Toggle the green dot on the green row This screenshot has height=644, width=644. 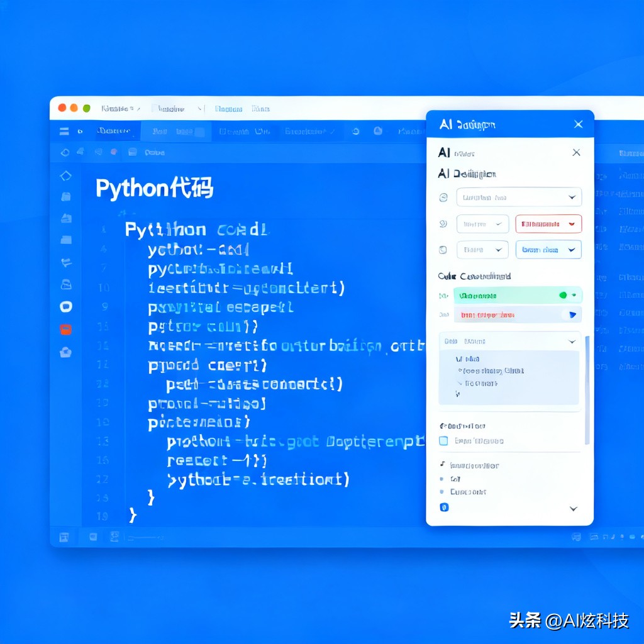tap(563, 295)
